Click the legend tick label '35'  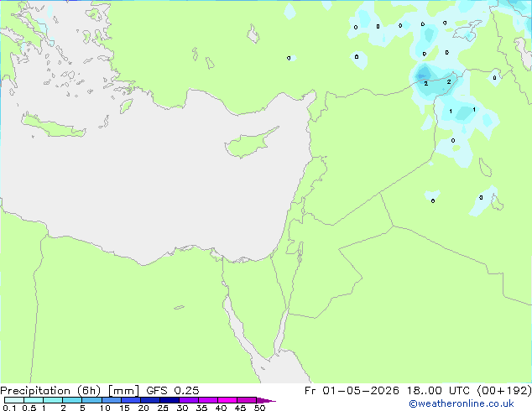tap(201, 408)
